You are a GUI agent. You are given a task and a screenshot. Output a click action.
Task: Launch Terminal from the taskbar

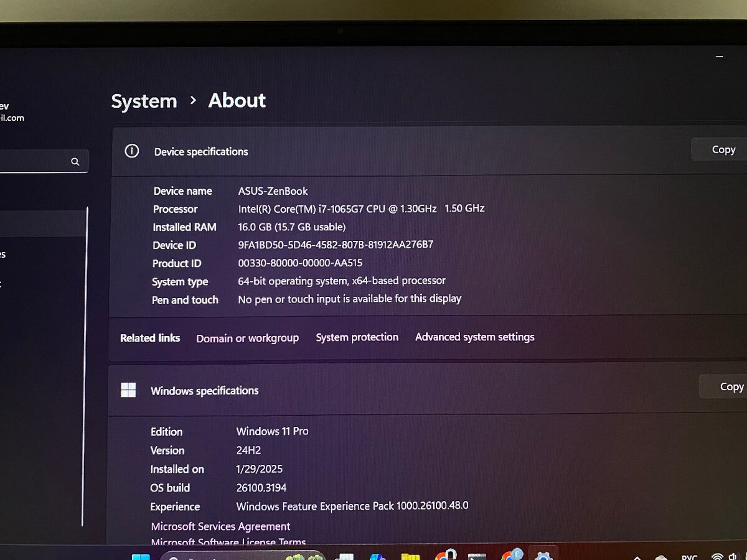click(476, 556)
